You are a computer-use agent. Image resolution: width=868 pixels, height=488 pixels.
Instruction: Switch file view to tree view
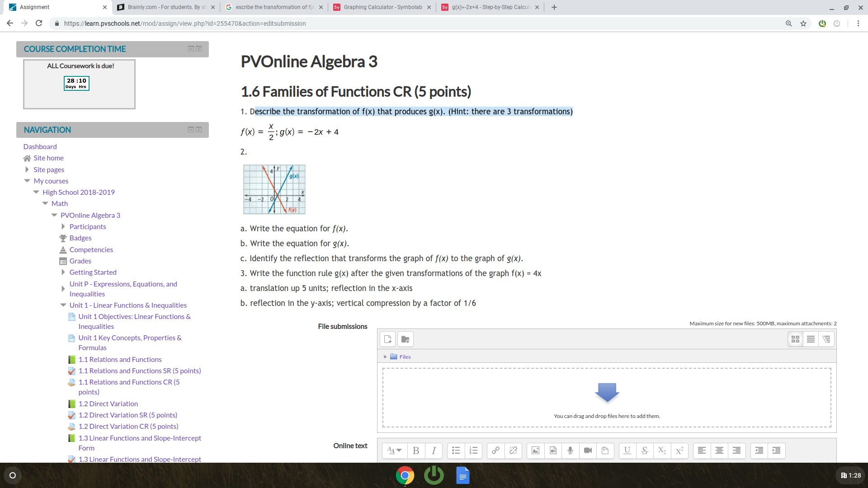[x=826, y=339]
